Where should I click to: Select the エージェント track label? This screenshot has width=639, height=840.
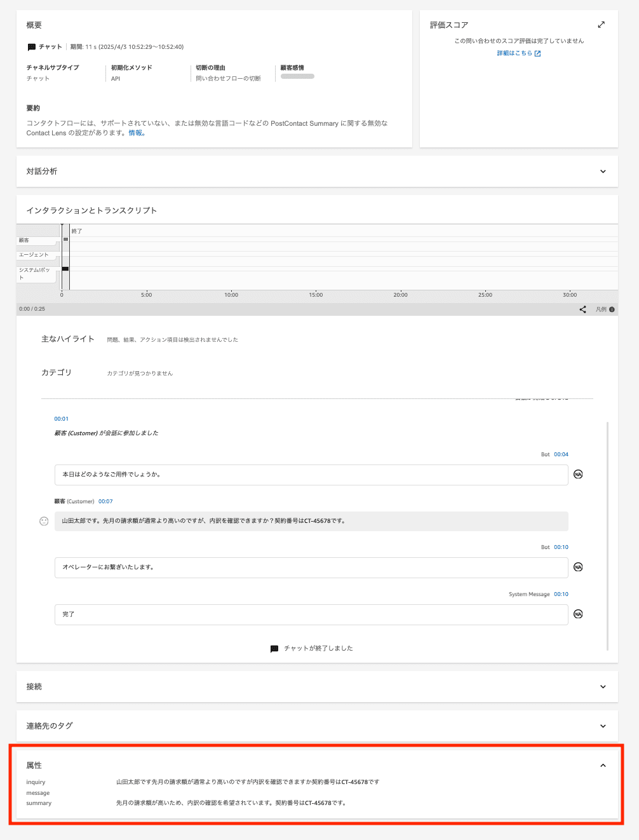36,255
